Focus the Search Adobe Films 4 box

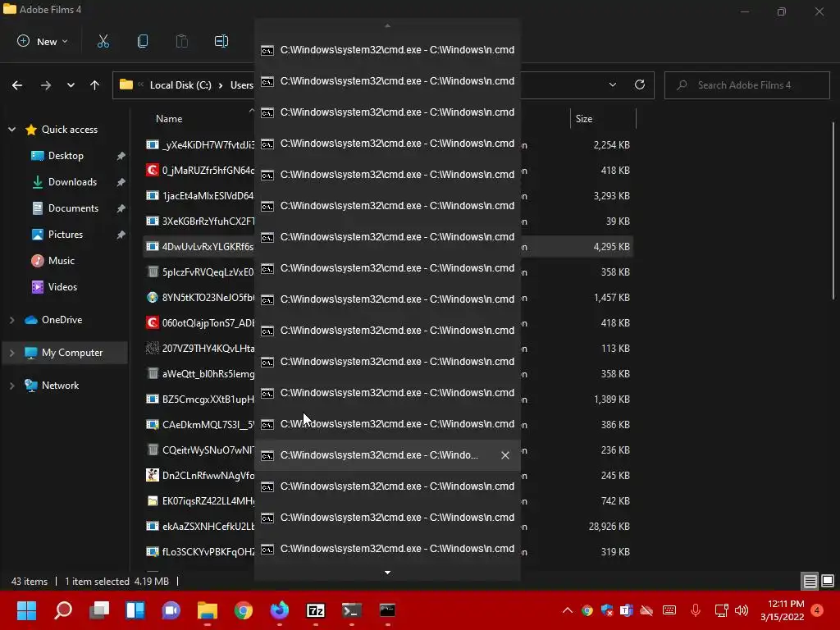click(746, 85)
